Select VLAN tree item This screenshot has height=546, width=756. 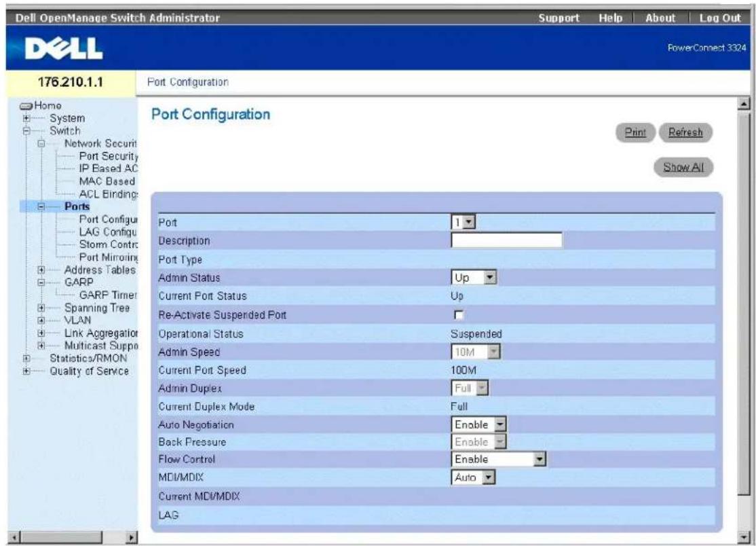[77, 321]
